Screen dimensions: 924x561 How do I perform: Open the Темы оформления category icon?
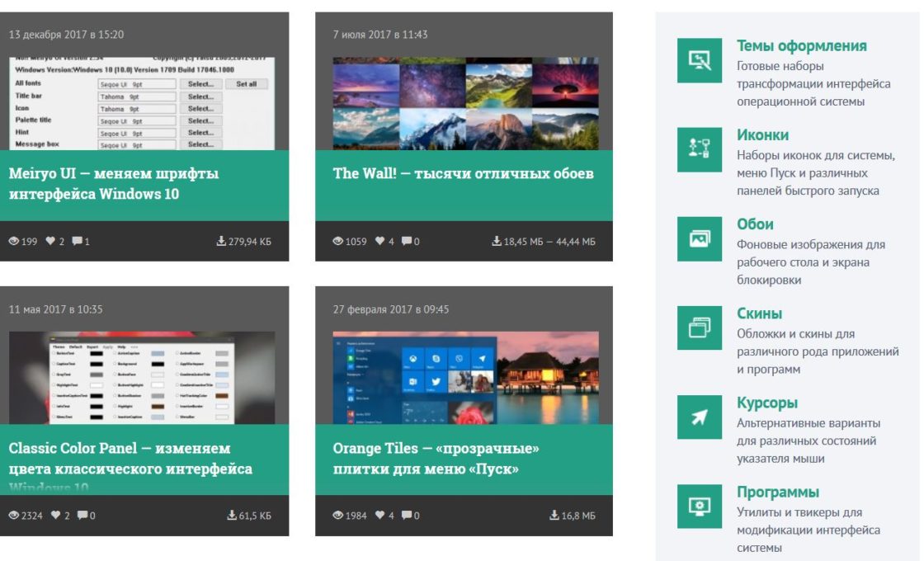[x=699, y=60]
